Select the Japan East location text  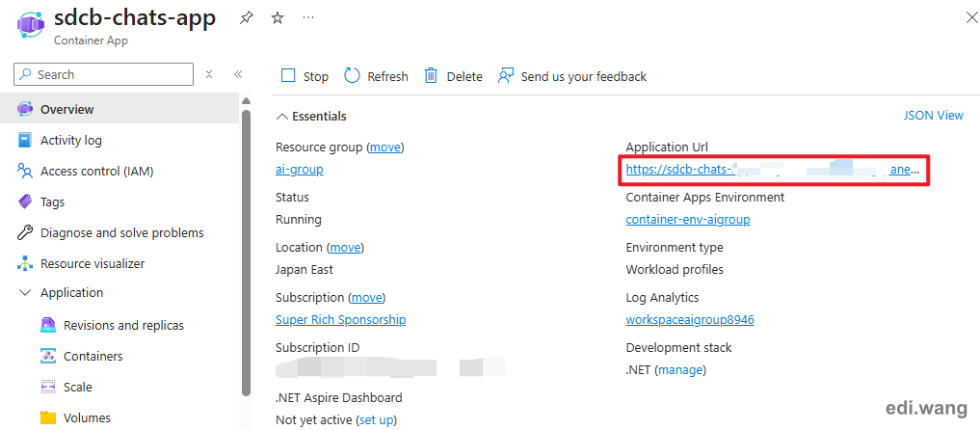tap(305, 270)
